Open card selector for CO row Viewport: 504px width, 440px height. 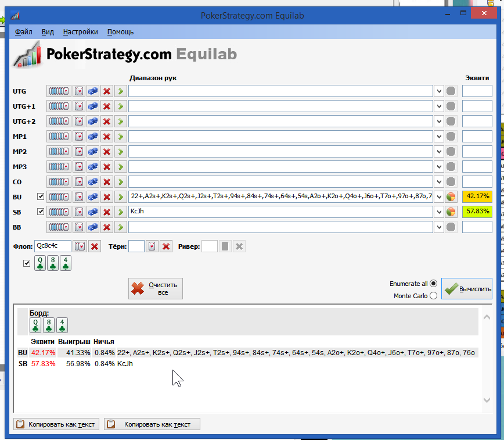click(x=79, y=182)
